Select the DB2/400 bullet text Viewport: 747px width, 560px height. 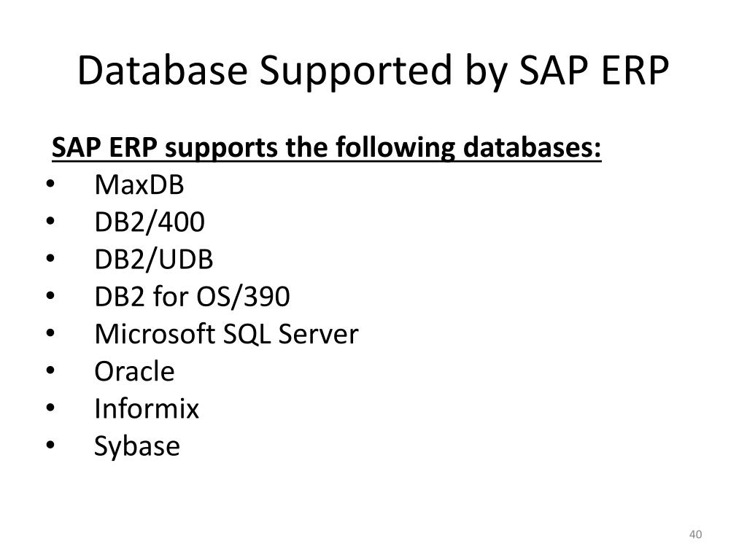coord(150,222)
